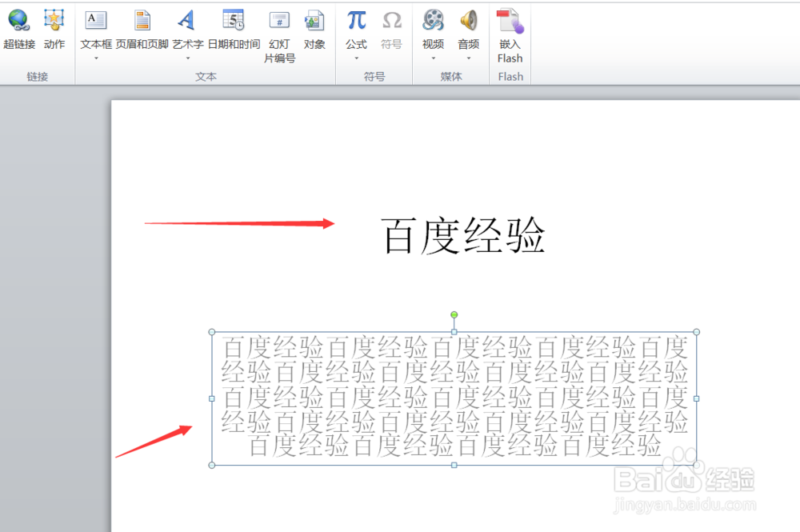Viewport: 800px width, 532px height.
Task: Expand the 文本框 dropdown arrow
Action: (x=96, y=58)
